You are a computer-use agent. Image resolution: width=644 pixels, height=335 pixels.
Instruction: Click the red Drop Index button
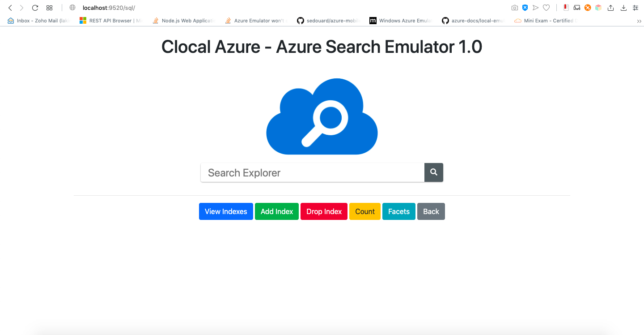click(x=324, y=211)
